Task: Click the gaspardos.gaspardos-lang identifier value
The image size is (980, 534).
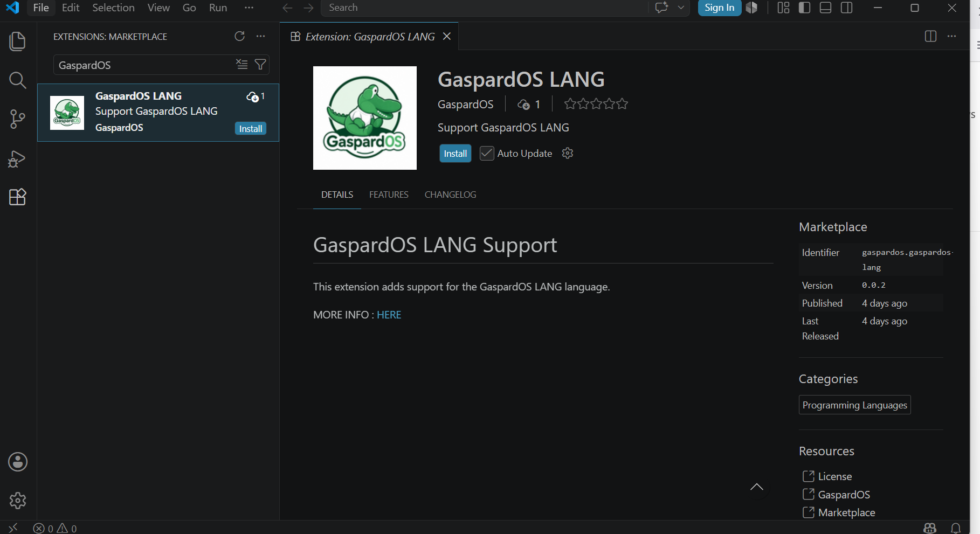Action: [x=907, y=260]
